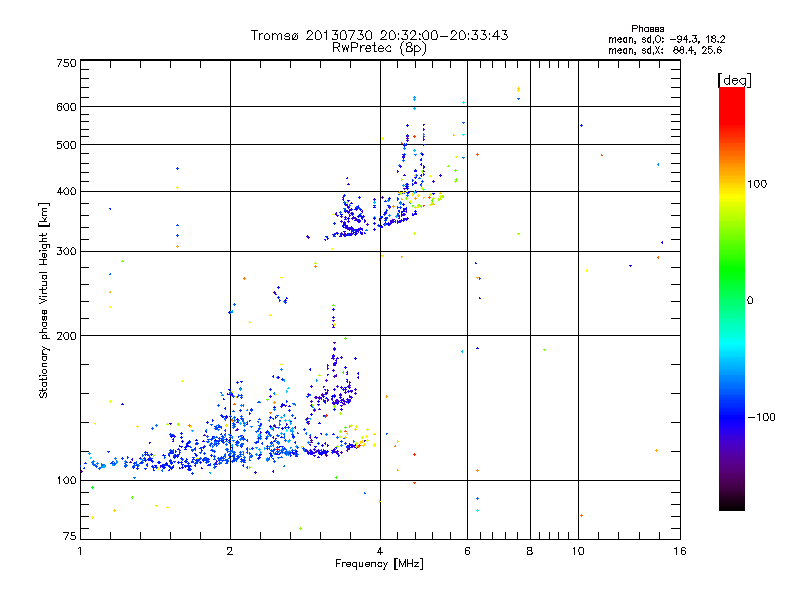Click the y-axis tick label '750'
The width and height of the screenshot is (800, 600).
pyautogui.click(x=66, y=63)
